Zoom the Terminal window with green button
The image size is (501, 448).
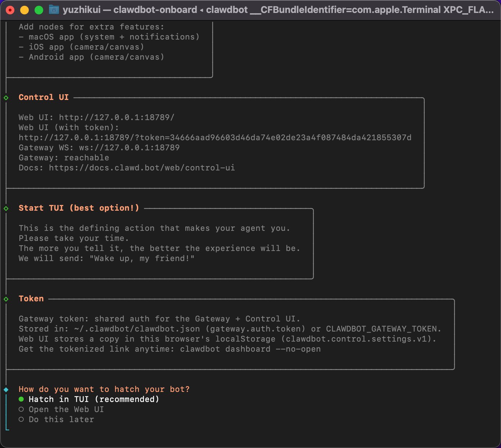pos(39,10)
